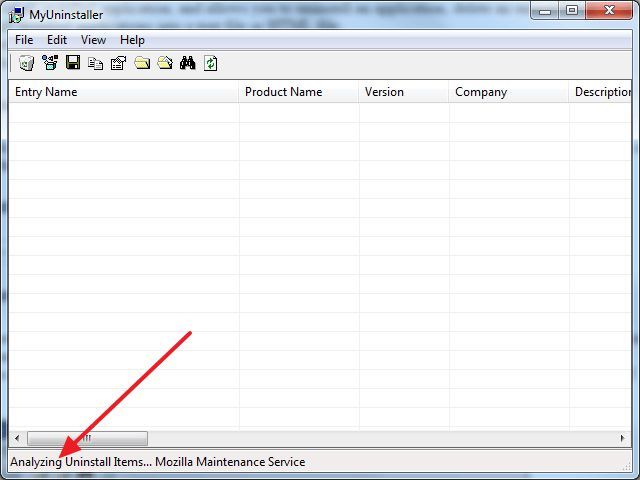Click the green Refresh icon
The height and width of the screenshot is (480, 640).
[211, 63]
